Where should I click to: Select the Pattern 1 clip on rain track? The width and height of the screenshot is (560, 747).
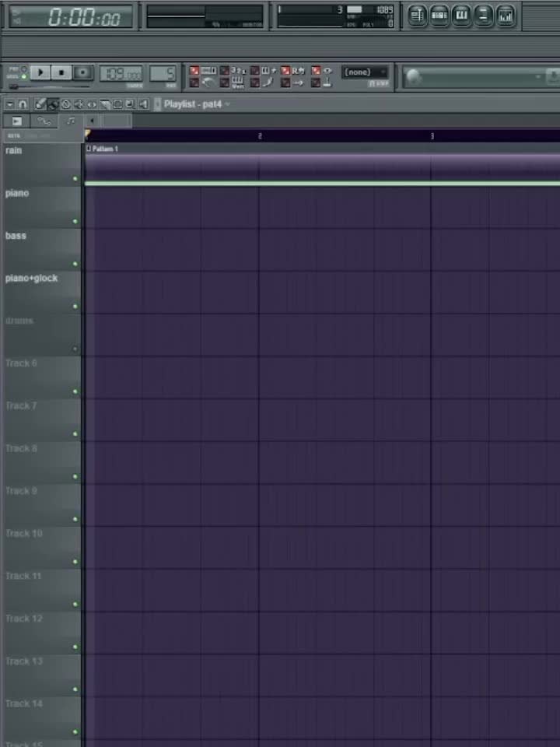point(322,165)
